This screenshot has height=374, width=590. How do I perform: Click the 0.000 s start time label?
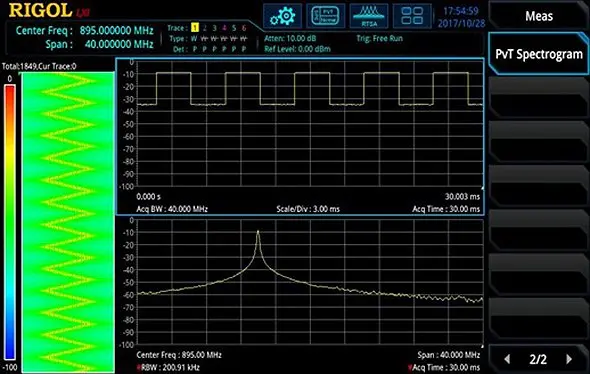(148, 196)
